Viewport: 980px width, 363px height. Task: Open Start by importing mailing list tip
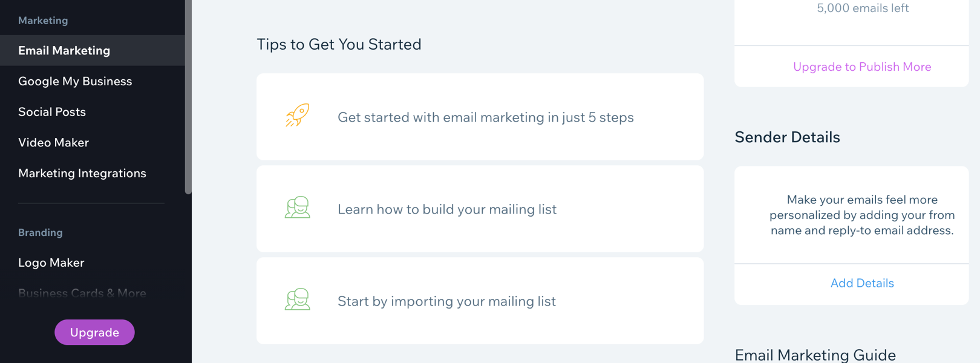click(x=446, y=301)
